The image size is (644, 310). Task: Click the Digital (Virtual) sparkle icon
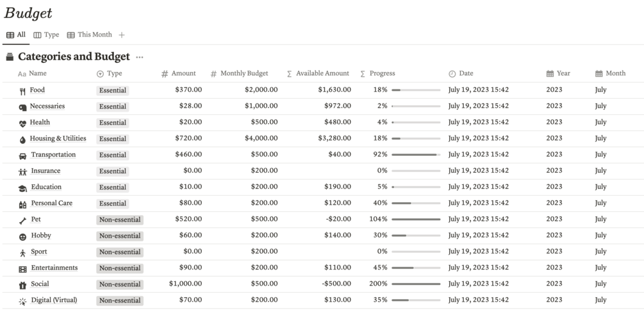pos(22,301)
